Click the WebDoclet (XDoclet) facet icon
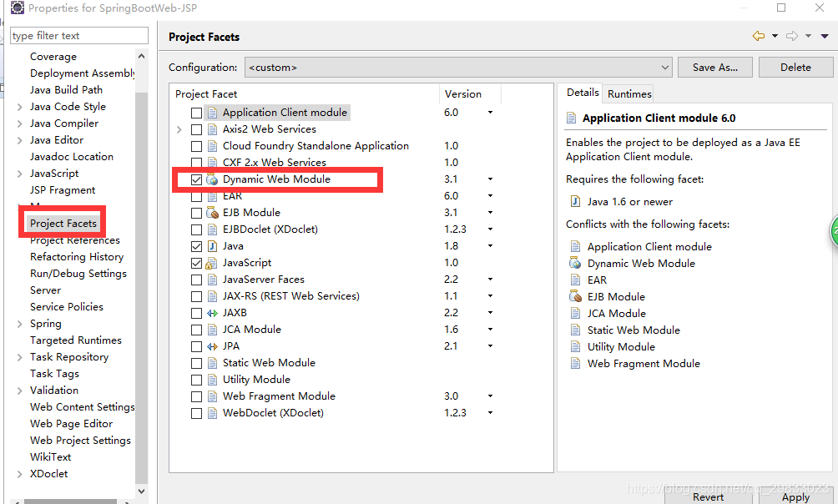Viewport: 838px width, 504px height. tap(212, 413)
